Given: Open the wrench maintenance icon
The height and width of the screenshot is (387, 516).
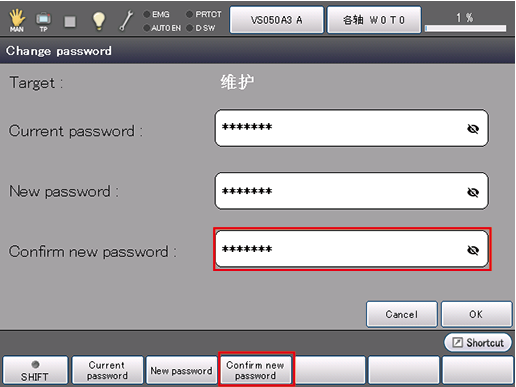Looking at the screenshot, I should pos(126,21).
